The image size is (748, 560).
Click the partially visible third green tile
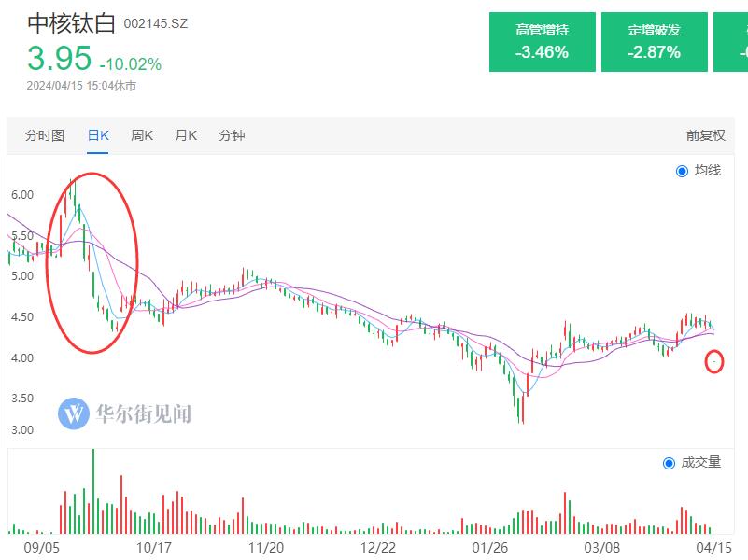pyautogui.click(x=730, y=42)
